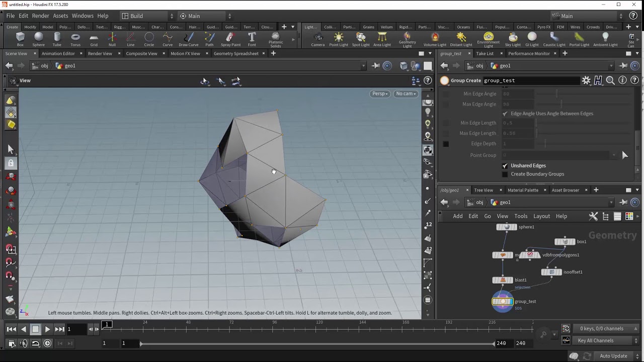Open the Render menu
This screenshot has width=644, height=362.
point(40,16)
